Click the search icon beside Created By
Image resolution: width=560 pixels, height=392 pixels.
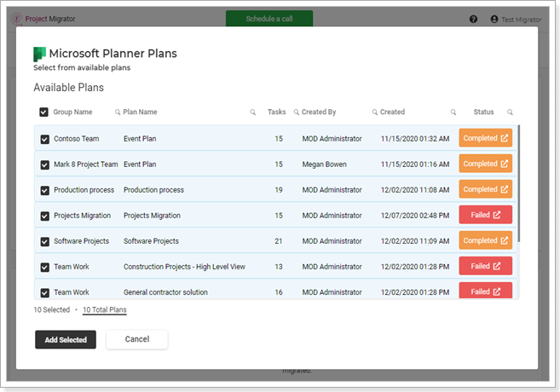point(375,112)
